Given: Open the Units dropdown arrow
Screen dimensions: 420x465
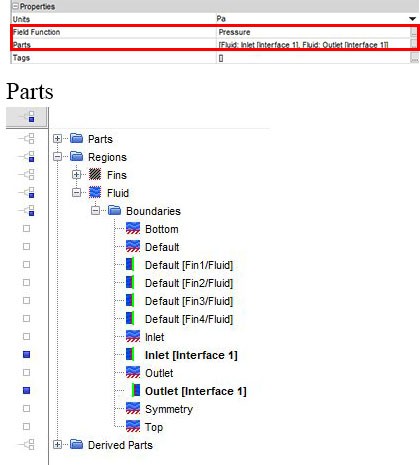Looking at the screenshot, I should click(x=412, y=19).
